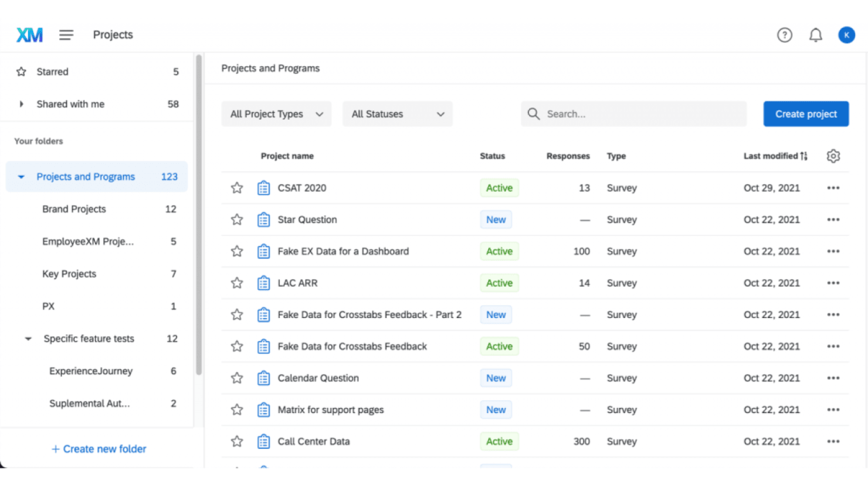Viewport: 868px width, 487px height.
Task: Click the user avatar K
Action: tap(846, 35)
